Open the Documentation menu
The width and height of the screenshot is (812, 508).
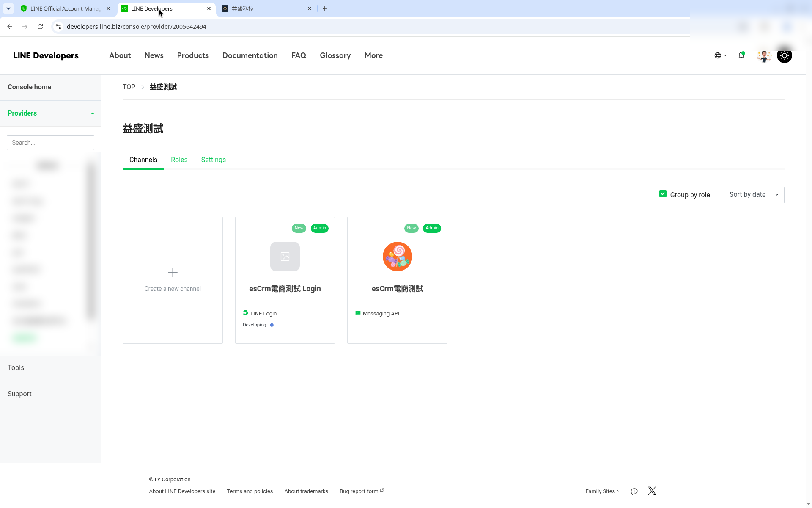250,55
